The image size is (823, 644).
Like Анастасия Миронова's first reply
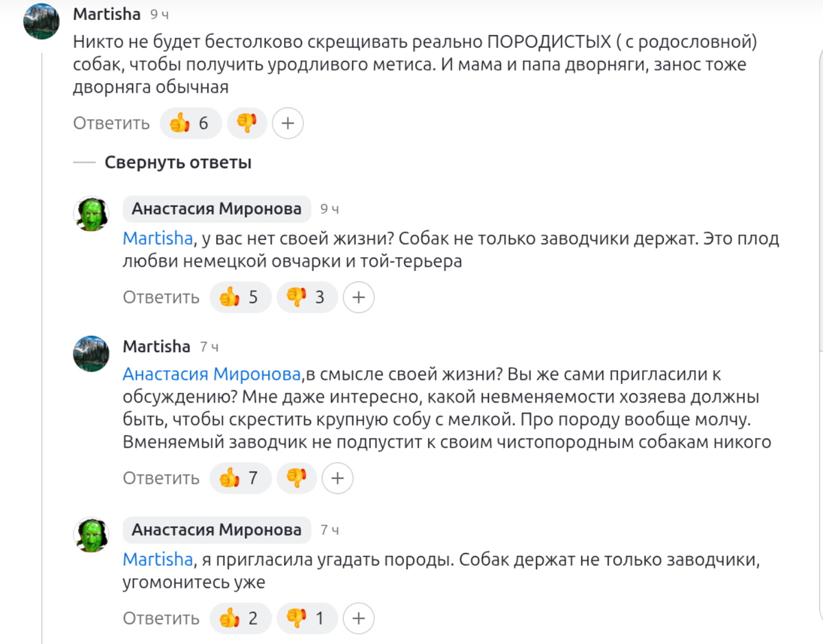[x=240, y=297]
